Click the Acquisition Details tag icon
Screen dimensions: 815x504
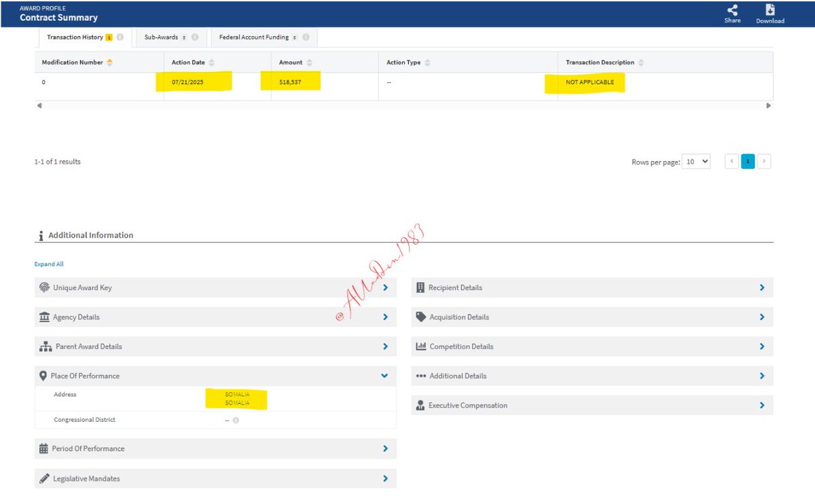[x=421, y=317]
